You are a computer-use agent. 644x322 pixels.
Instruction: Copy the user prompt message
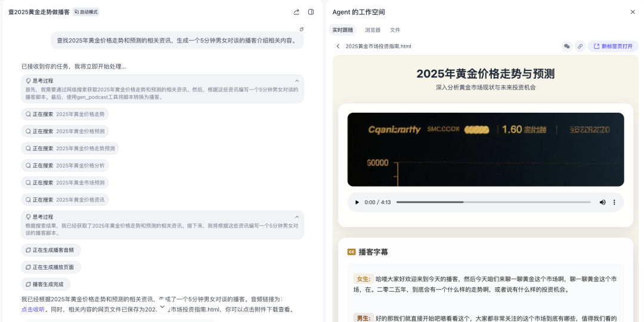tap(302, 29)
